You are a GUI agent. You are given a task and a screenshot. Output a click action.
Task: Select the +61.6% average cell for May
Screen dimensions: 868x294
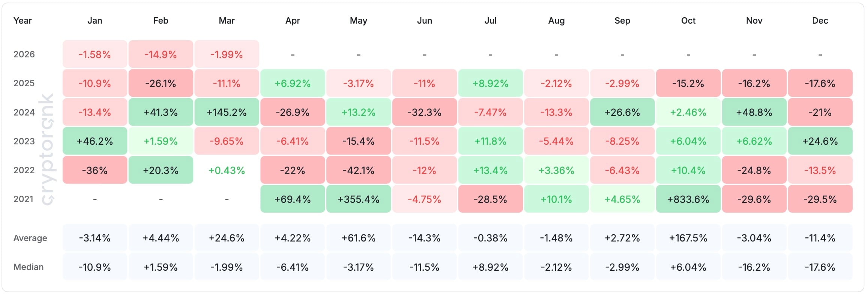point(358,238)
